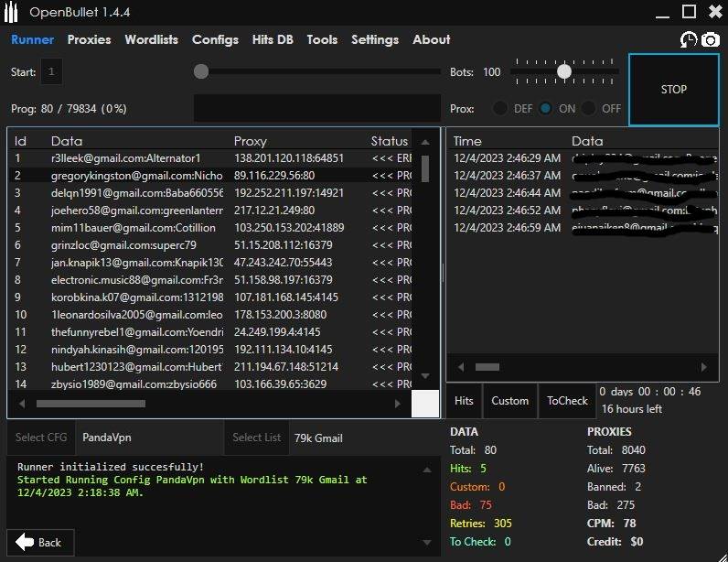Viewport: 728px width, 562px height.
Task: Select proxy cell 103.250.153.202:41889
Action: click(x=289, y=227)
